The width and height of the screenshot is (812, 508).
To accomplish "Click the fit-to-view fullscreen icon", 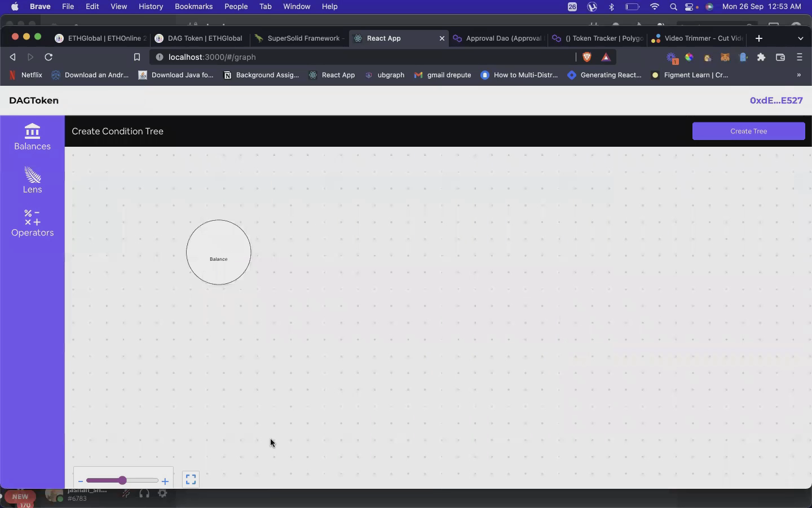I will (x=191, y=480).
